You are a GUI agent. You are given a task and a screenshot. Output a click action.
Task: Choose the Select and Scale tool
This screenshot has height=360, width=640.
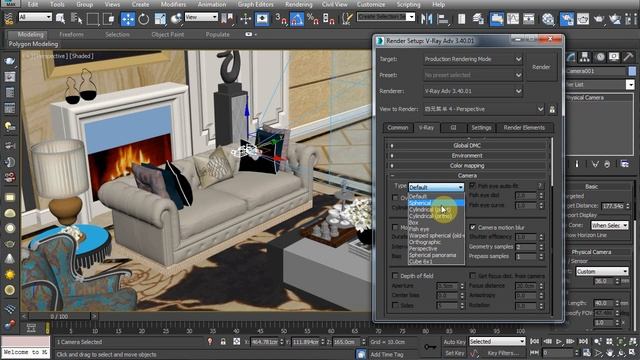(x=160, y=19)
